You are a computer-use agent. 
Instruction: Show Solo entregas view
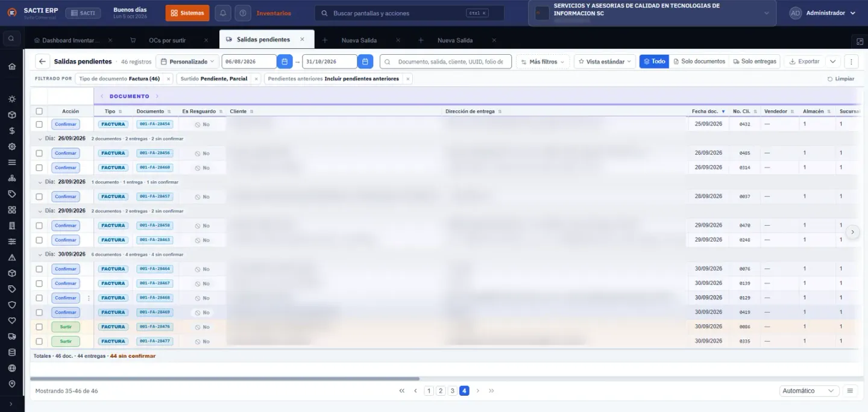pos(754,61)
